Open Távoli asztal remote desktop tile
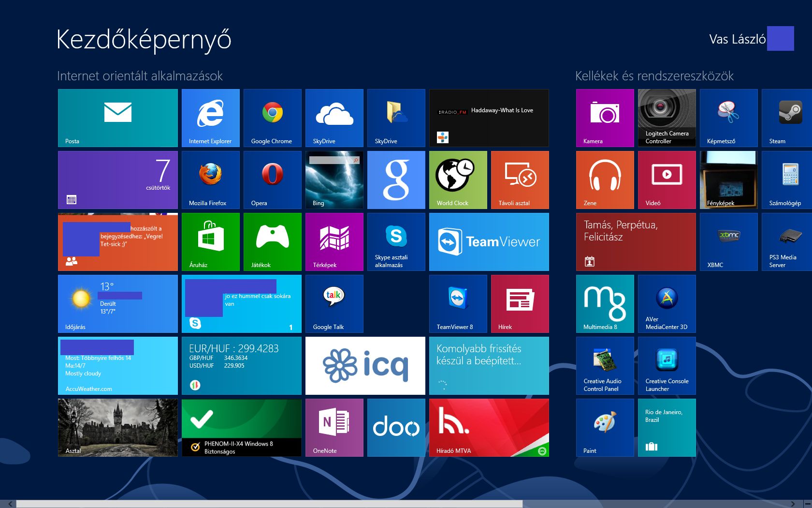 tap(520, 180)
